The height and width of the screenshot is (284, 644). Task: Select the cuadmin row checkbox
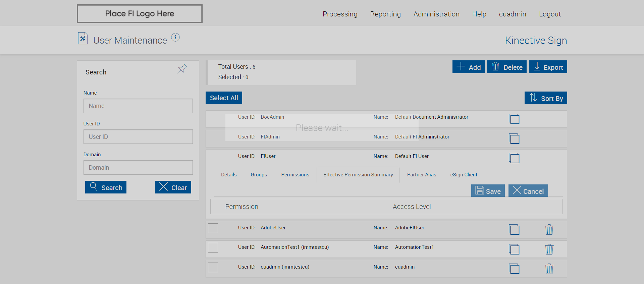(213, 267)
